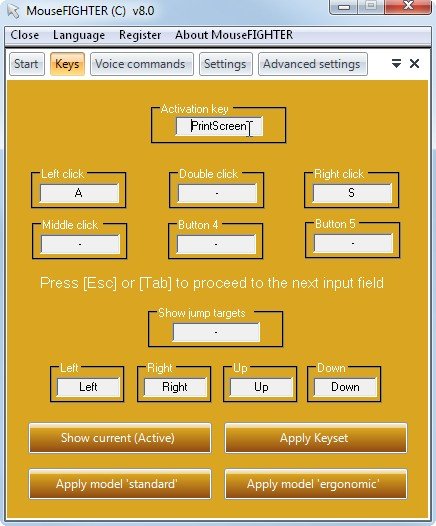Open the Settings tab
The height and width of the screenshot is (526, 436).
(225, 64)
